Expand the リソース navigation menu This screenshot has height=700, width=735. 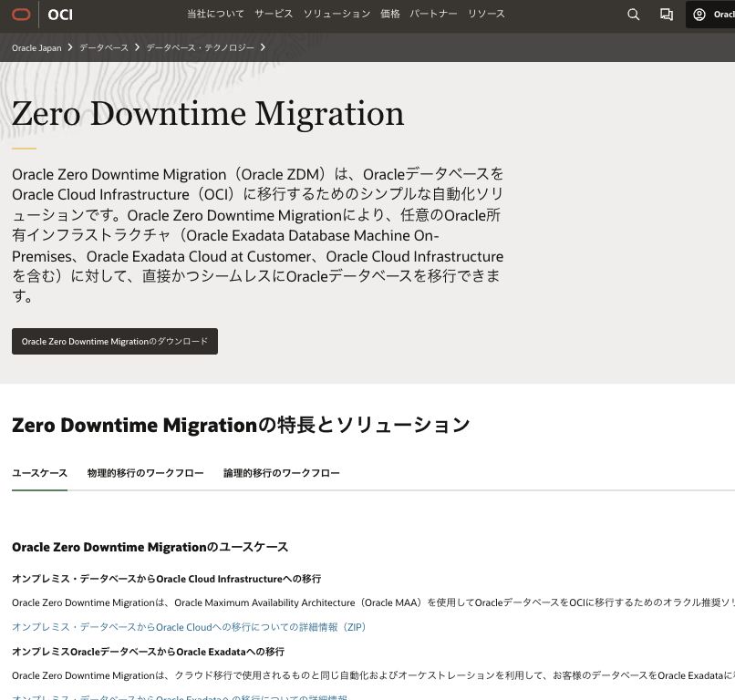pyautogui.click(x=486, y=15)
